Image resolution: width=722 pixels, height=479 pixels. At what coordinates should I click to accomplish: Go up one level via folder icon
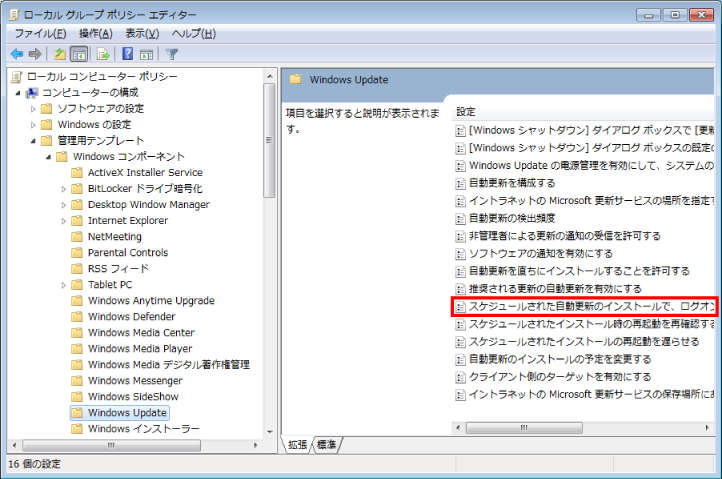tap(60, 54)
